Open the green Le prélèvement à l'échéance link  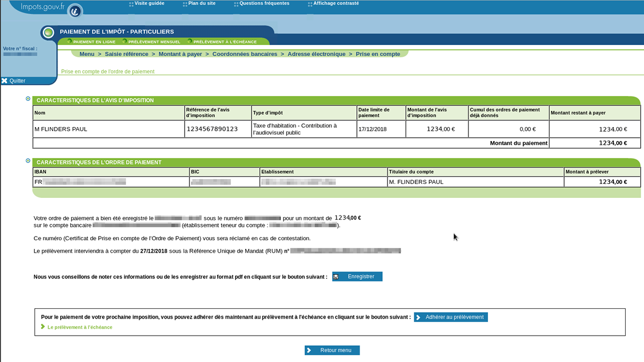[80, 327]
